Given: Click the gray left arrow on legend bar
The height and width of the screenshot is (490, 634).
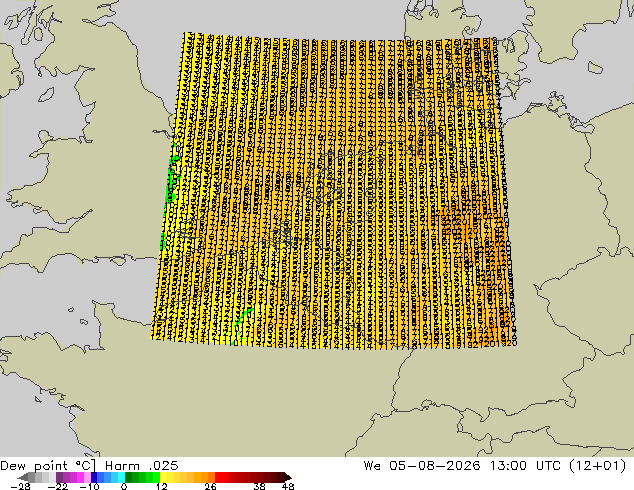Looking at the screenshot, I should tap(23, 477).
